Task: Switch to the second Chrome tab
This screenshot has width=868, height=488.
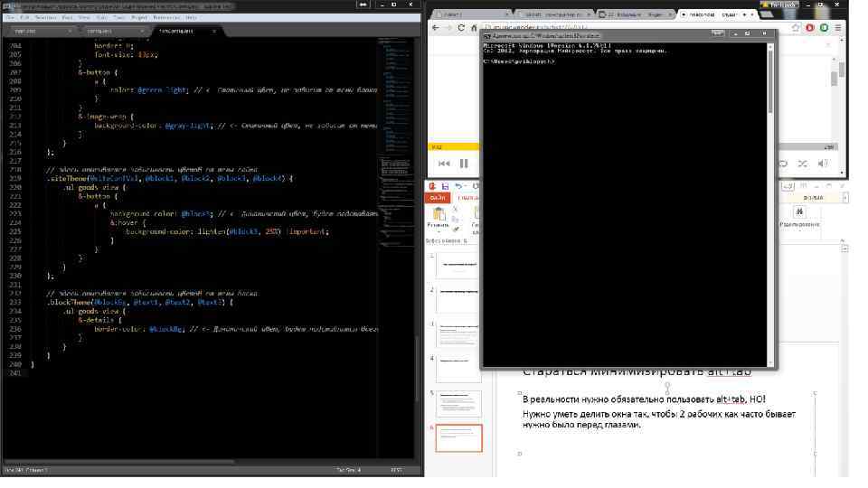Action: [x=553, y=14]
